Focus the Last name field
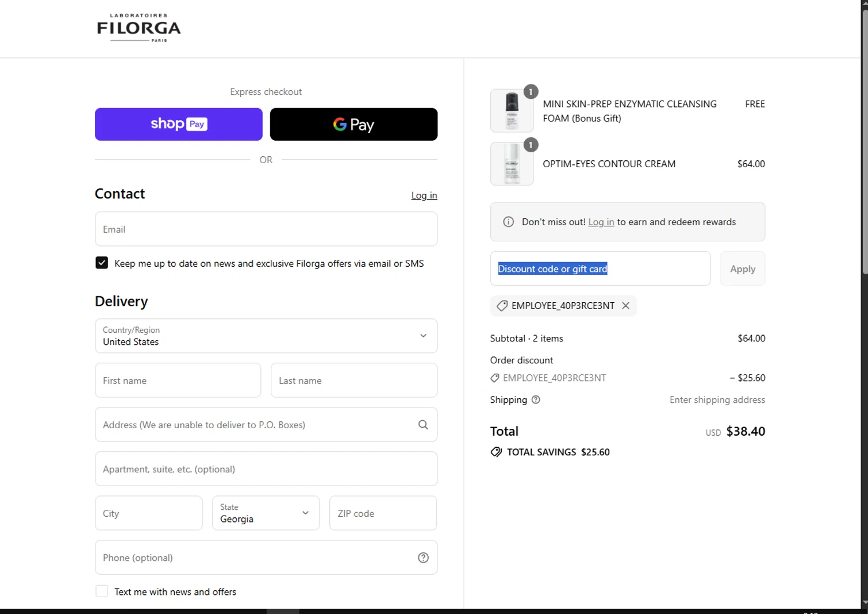Screen dimensions: 868x614 [x=354, y=380]
